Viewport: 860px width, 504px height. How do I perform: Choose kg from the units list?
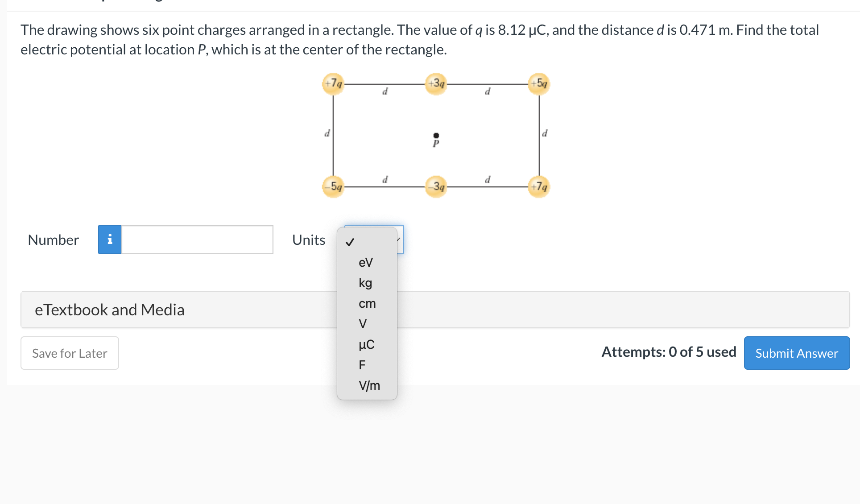tap(364, 283)
